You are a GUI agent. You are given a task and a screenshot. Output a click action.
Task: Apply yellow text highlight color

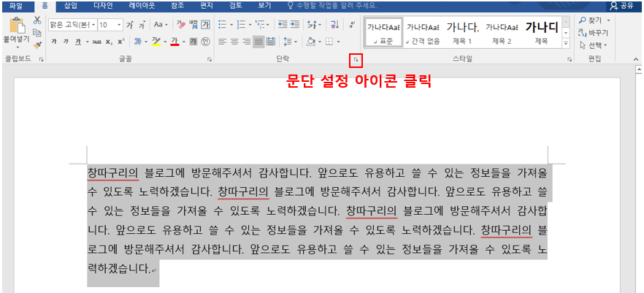click(x=156, y=42)
